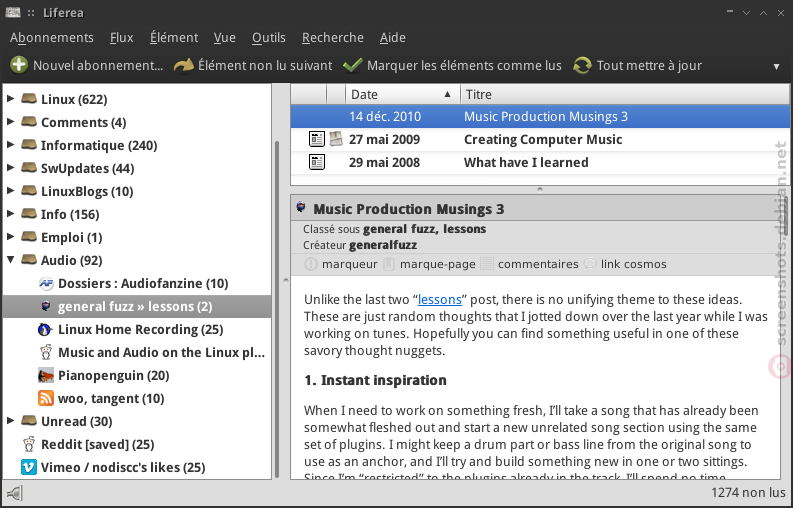Image resolution: width=793 pixels, height=508 pixels.
Task: Click the Audiofanzine feed icon
Action: coord(46,283)
